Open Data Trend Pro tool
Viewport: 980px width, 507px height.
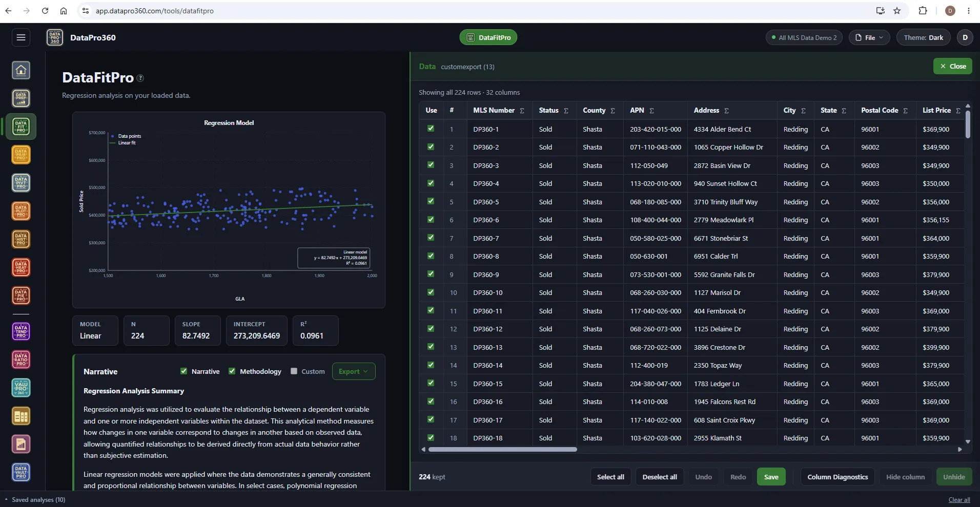point(21,331)
